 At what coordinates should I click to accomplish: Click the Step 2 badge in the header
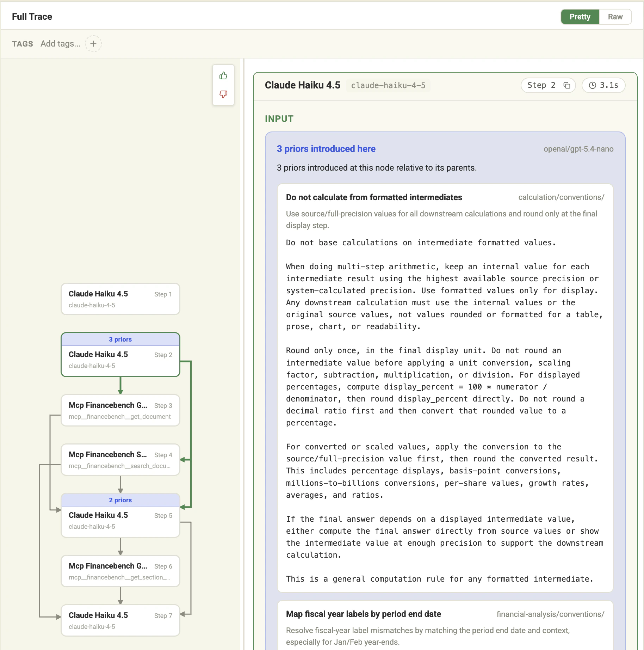548,85
